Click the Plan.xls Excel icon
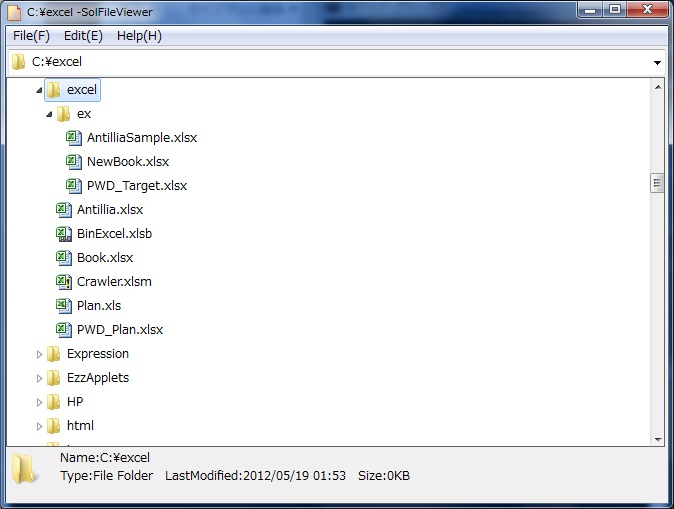 64,306
